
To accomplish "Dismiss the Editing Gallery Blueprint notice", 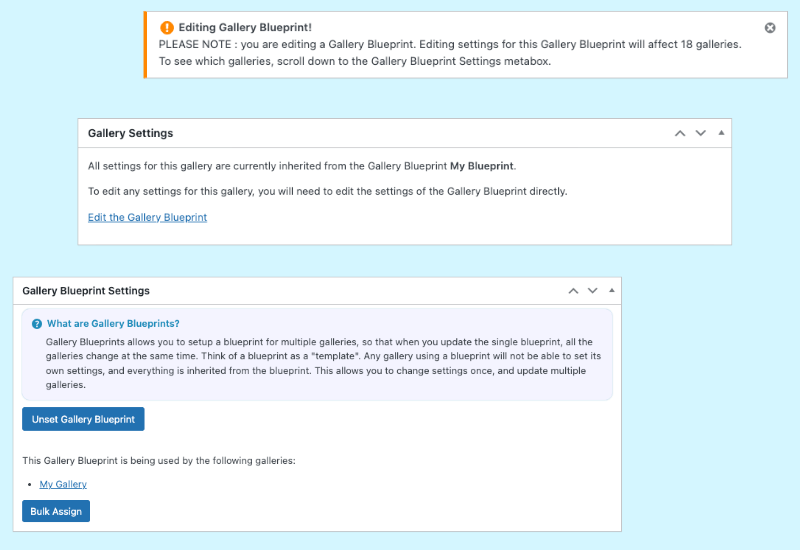I will [770, 28].
